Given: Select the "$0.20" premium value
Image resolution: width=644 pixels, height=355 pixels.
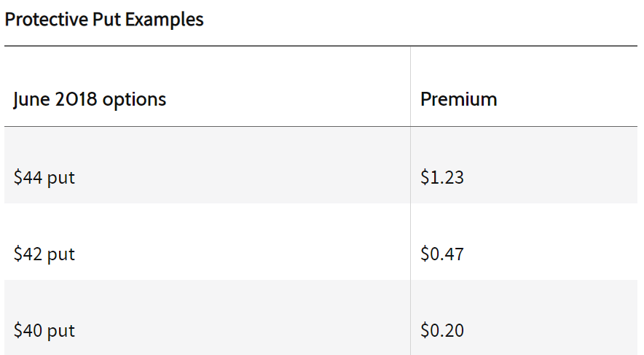Looking at the screenshot, I should point(441,330).
